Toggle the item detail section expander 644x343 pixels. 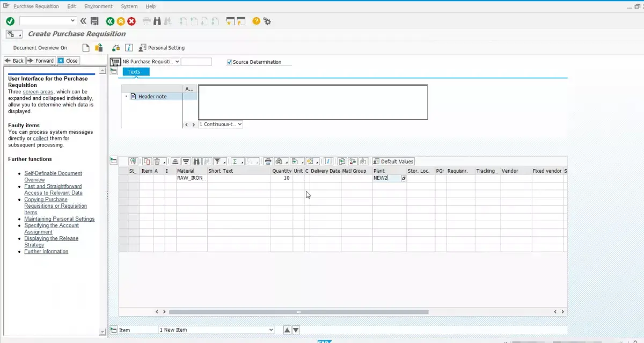click(113, 330)
